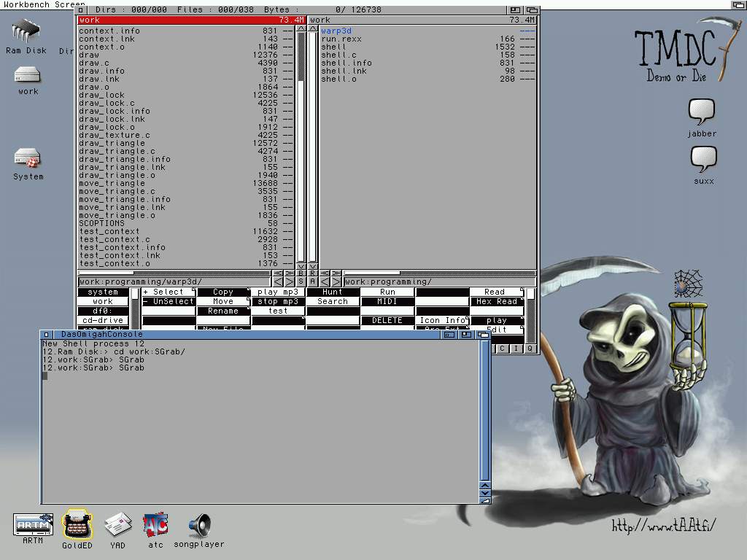Click the Icon Info button

point(442,321)
